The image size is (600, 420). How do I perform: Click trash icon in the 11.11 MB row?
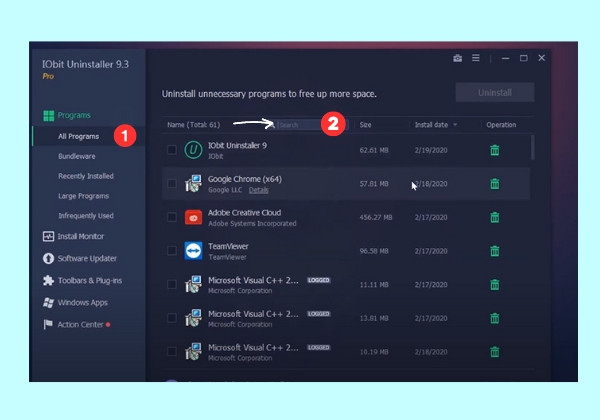coord(494,285)
